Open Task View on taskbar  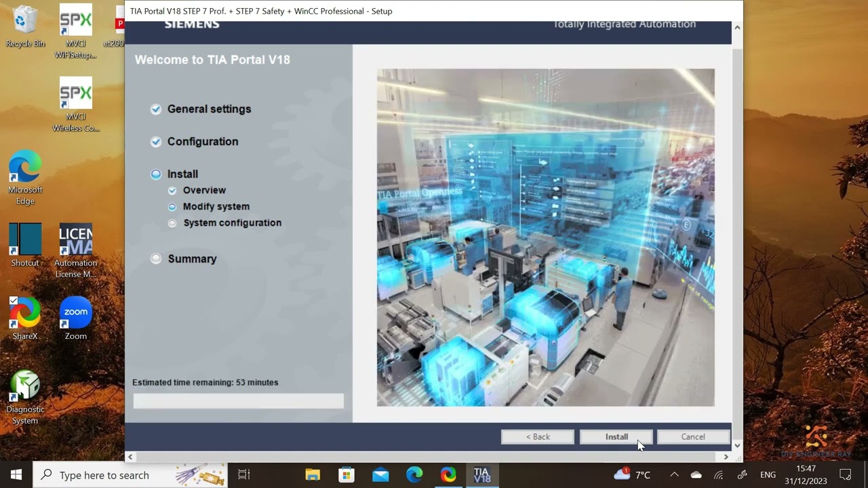click(x=244, y=475)
